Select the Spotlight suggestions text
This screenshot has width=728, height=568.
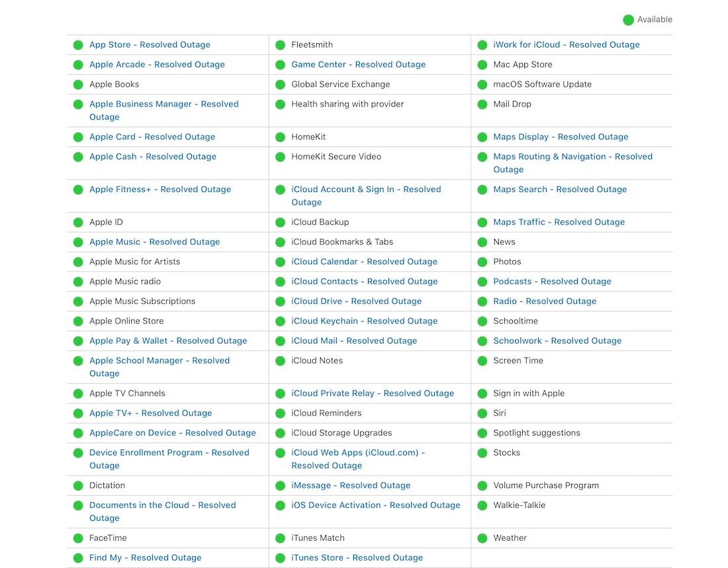click(537, 433)
